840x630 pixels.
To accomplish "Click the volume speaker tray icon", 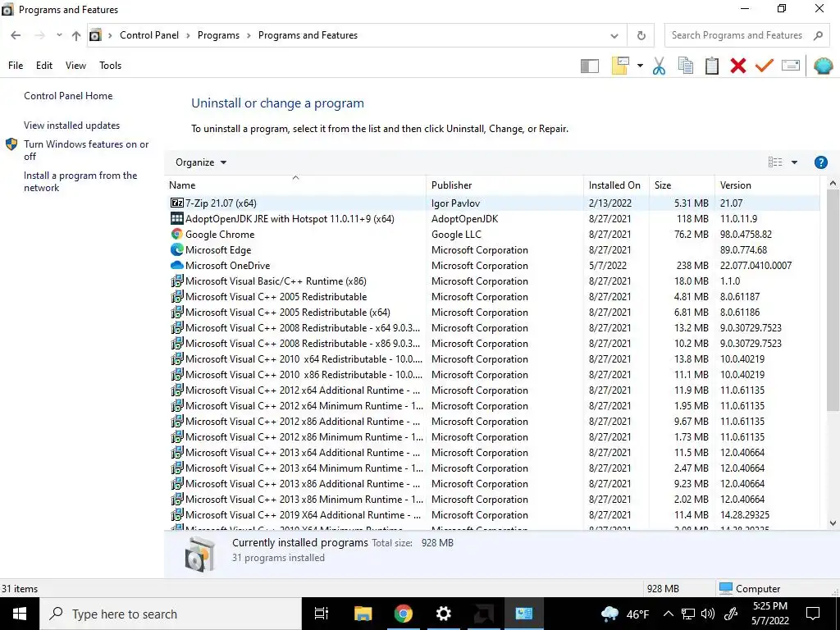I will (x=708, y=614).
